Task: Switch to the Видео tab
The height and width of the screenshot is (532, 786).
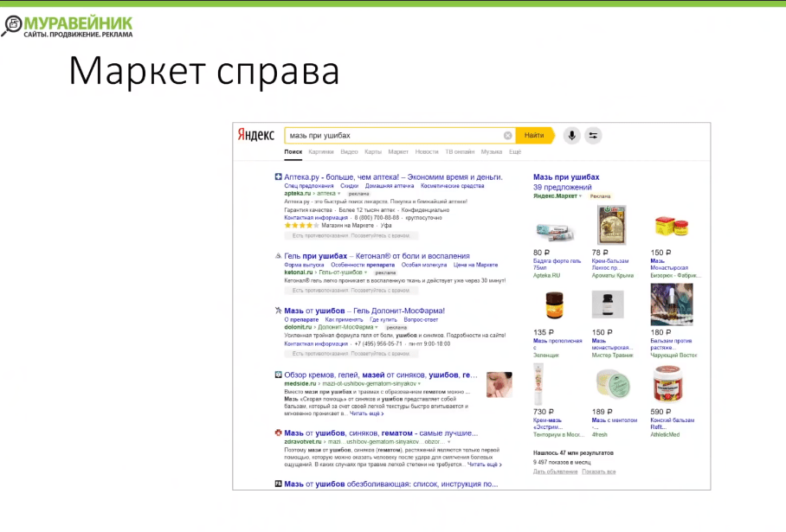Action: (349, 151)
